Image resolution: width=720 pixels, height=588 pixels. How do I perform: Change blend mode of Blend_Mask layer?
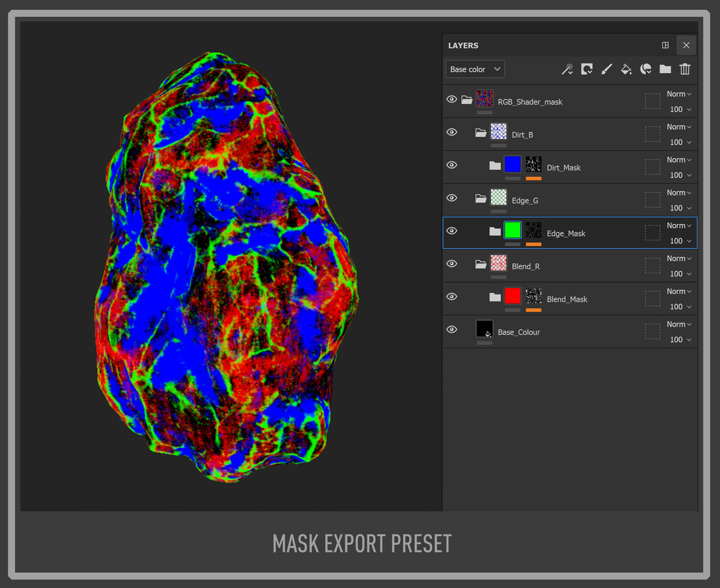679,291
